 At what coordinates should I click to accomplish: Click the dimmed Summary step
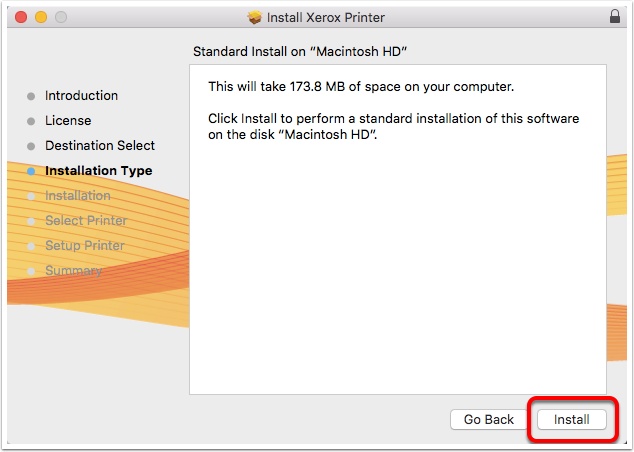point(73,271)
